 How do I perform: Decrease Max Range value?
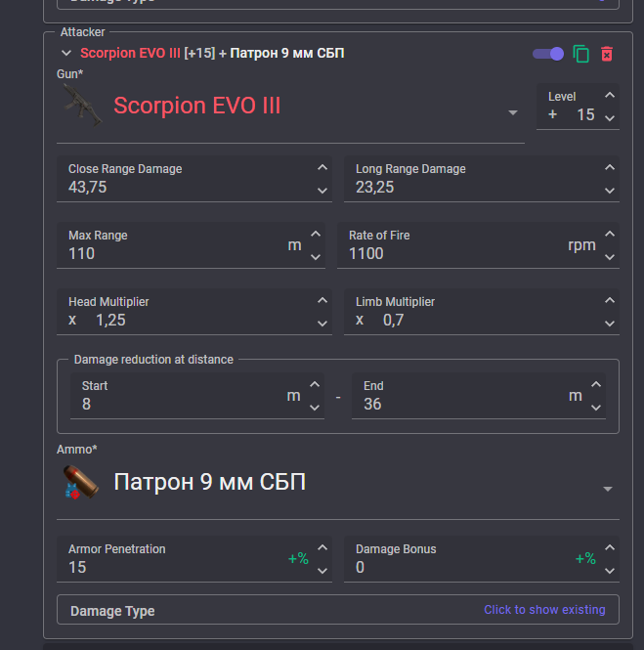[x=316, y=257]
